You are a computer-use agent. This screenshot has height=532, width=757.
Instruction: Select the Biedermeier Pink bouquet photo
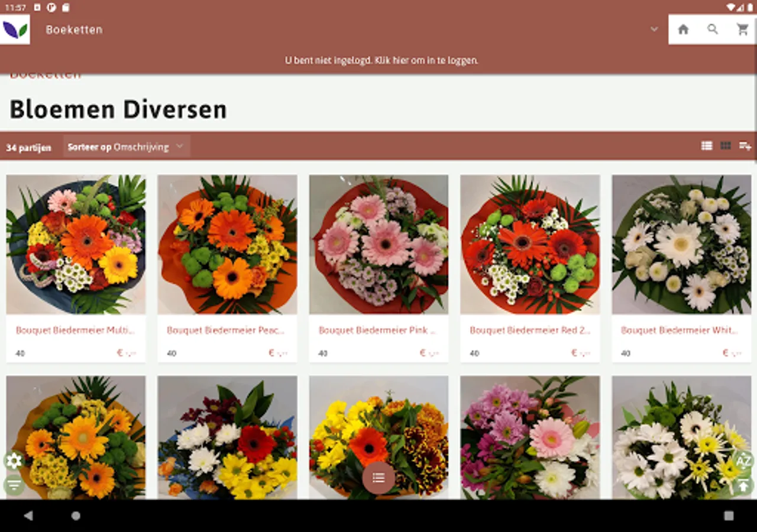pos(378,244)
